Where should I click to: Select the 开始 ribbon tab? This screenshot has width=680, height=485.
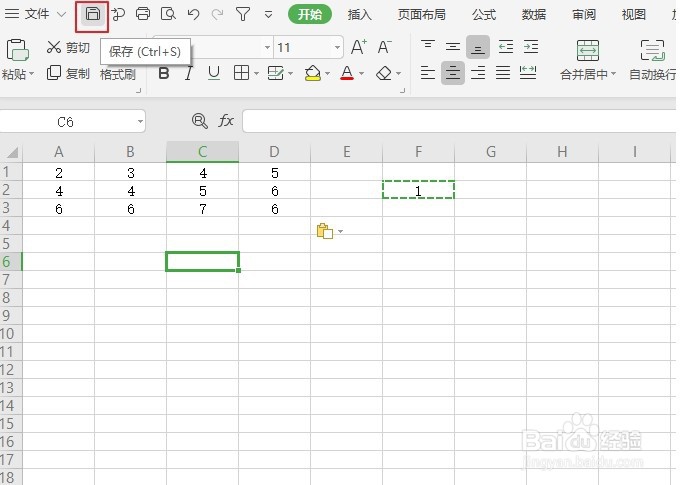[x=310, y=14]
